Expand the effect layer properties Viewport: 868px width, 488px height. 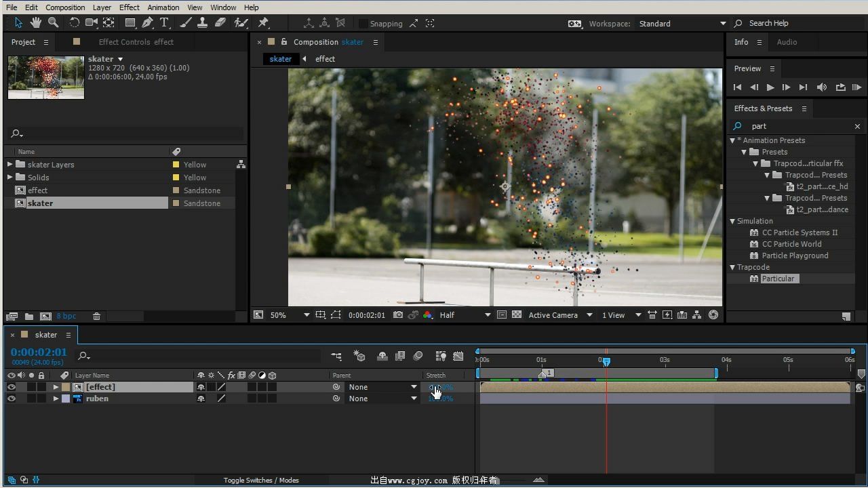pos(56,387)
